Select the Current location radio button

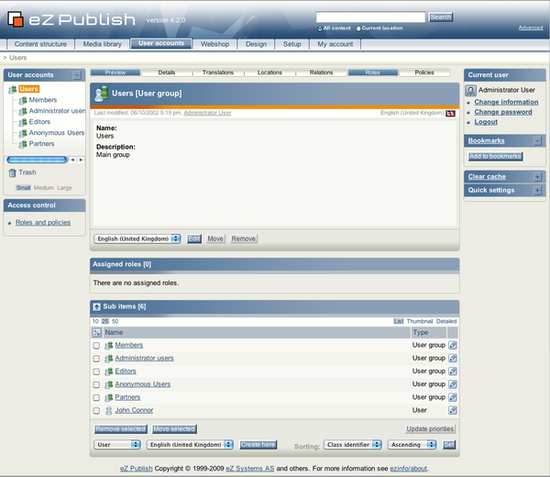[x=358, y=28]
